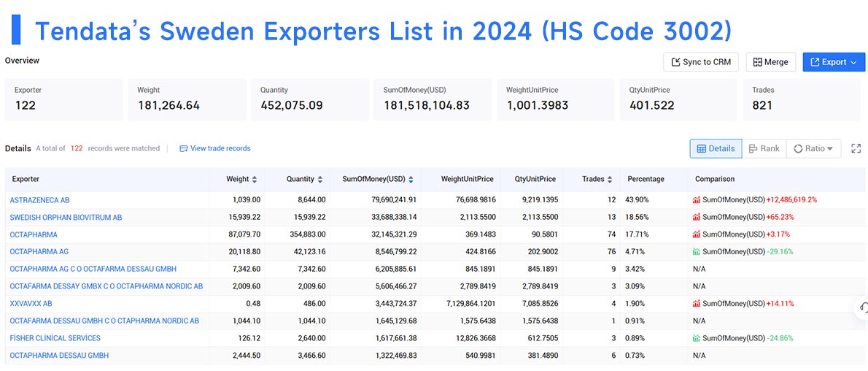Click comparison chart icon for SWEDISH ORPHAN BIOVITRUM

pos(697,218)
